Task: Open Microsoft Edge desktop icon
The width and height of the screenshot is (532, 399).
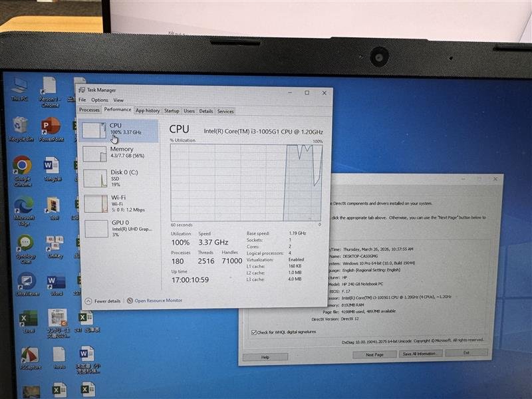Action: pyautogui.click(x=24, y=210)
